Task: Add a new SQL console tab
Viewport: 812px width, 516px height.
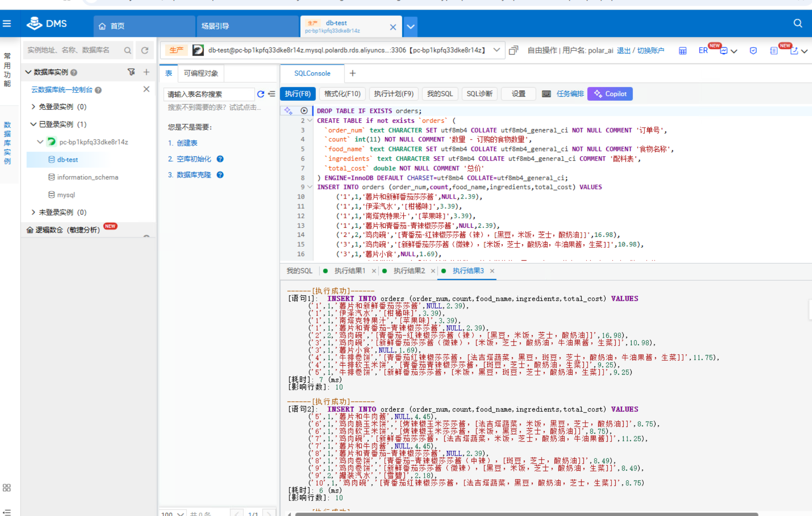Action: coord(353,73)
